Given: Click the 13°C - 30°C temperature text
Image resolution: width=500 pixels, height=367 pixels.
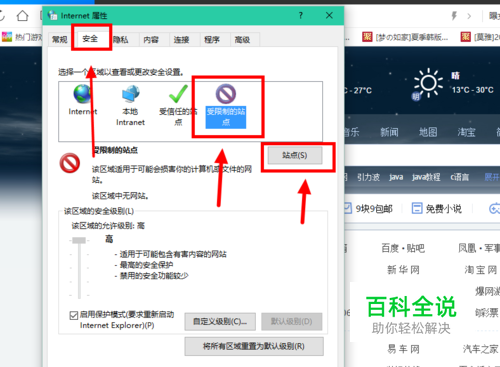Looking at the screenshot, I should point(473,90).
